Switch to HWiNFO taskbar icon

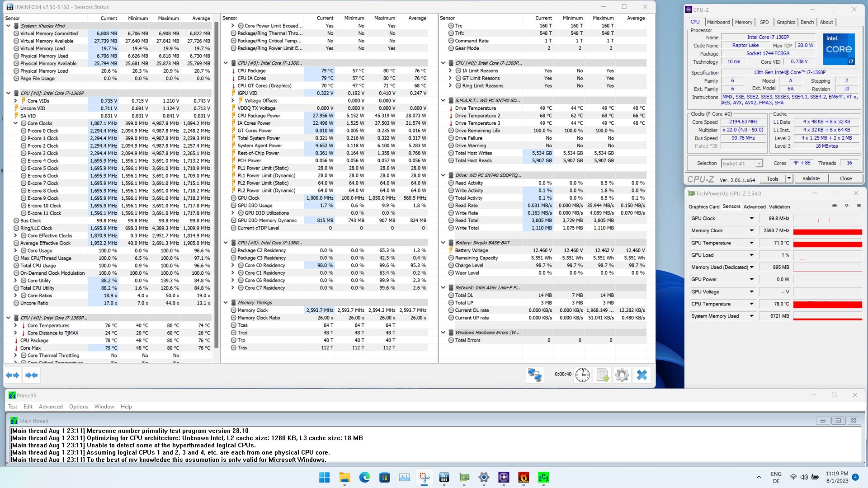(444, 477)
